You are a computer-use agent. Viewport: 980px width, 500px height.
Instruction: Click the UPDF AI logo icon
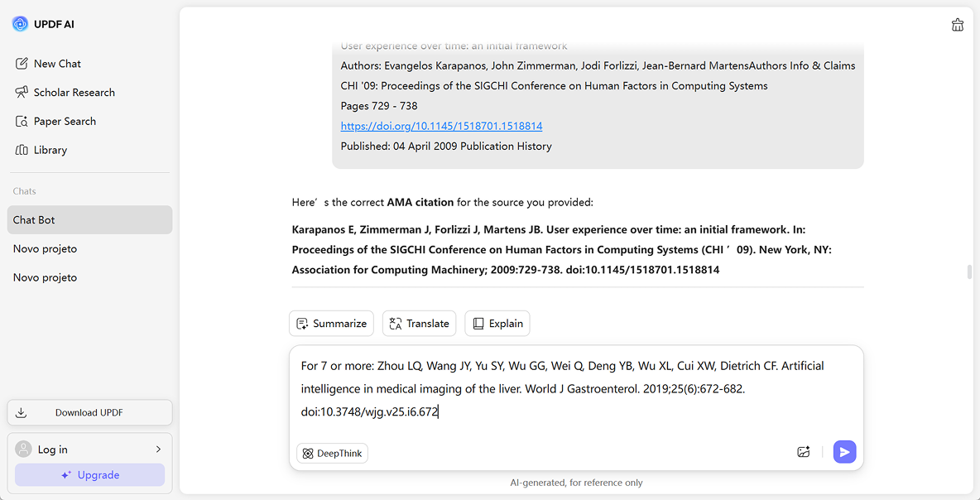pos(20,24)
